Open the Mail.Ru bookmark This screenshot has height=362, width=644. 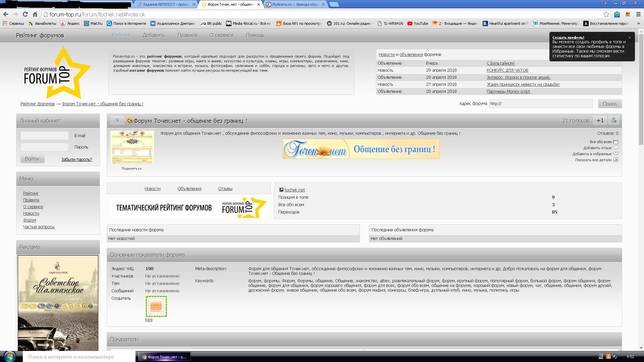93,23
